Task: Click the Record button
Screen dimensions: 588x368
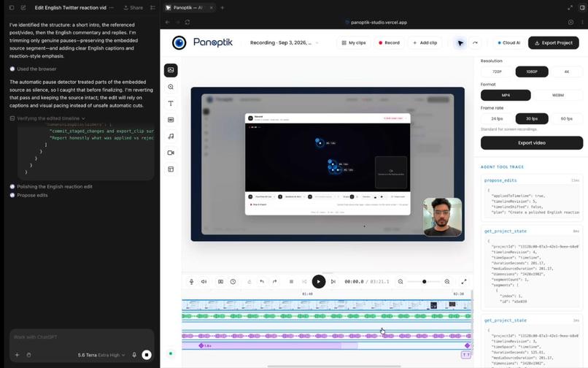Action: (x=389, y=43)
